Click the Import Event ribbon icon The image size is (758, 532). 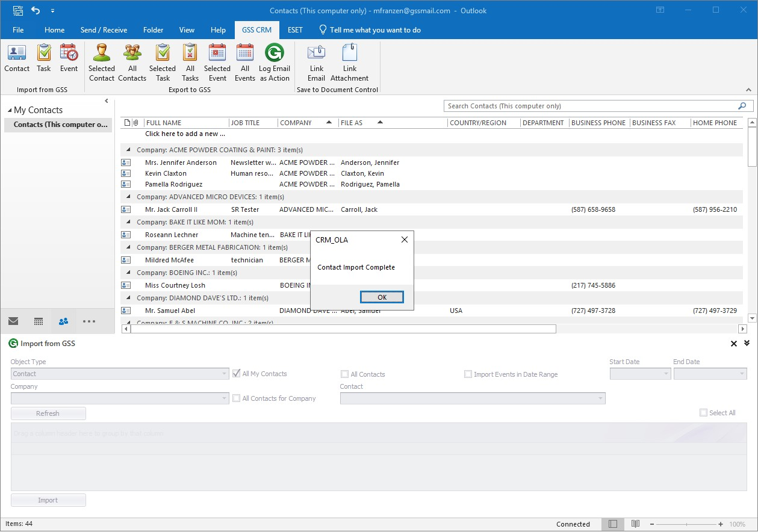[x=69, y=58]
